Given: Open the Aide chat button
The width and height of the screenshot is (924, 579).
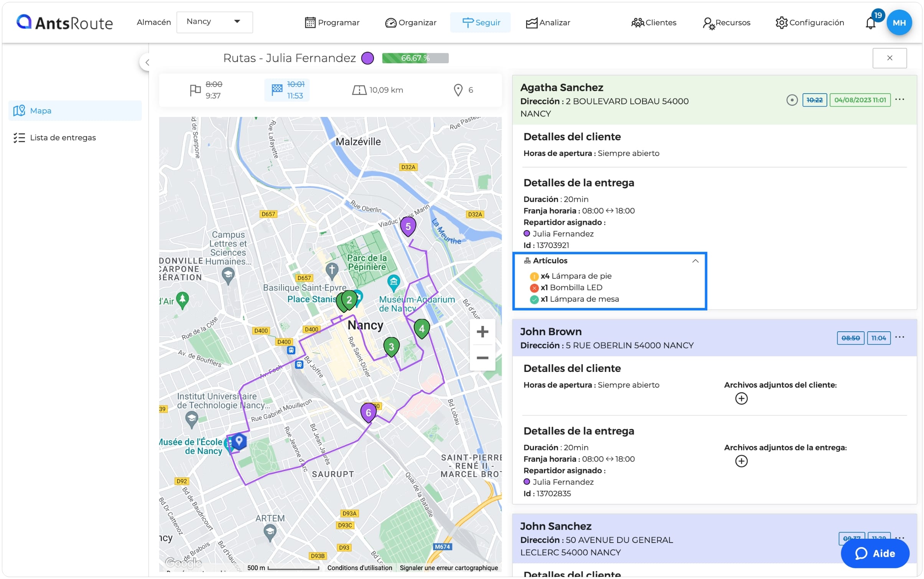Looking at the screenshot, I should 875,553.
